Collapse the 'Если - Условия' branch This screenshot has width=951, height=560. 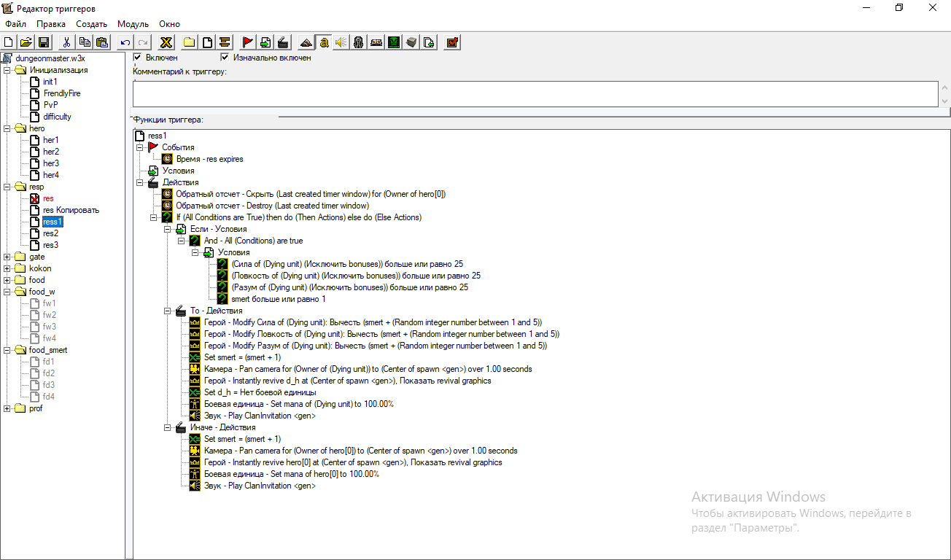tap(168, 229)
